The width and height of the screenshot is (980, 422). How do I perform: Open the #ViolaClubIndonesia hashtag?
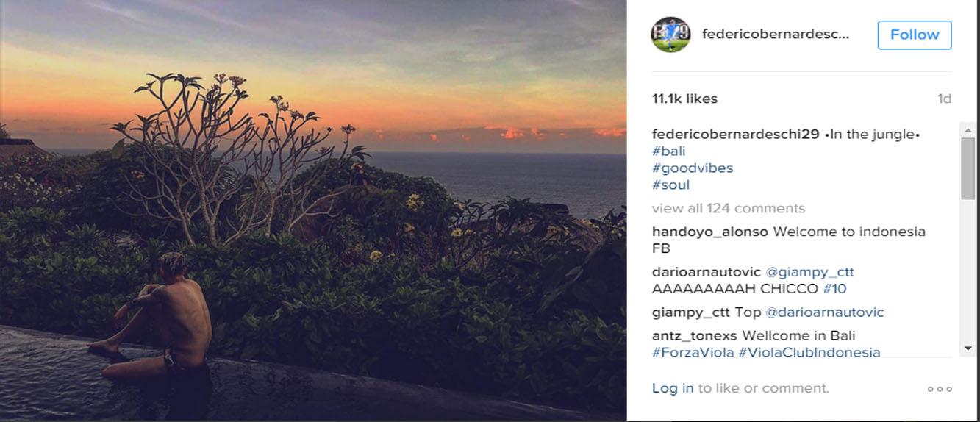click(x=809, y=352)
